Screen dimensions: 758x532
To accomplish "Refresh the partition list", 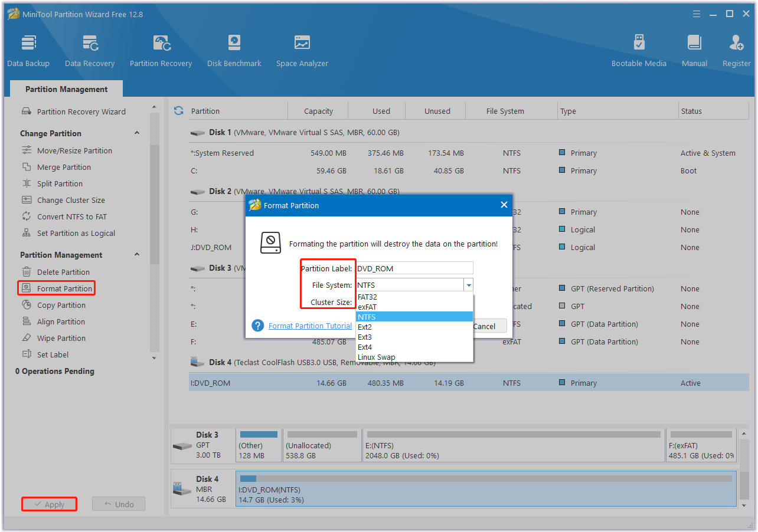I will (x=179, y=110).
